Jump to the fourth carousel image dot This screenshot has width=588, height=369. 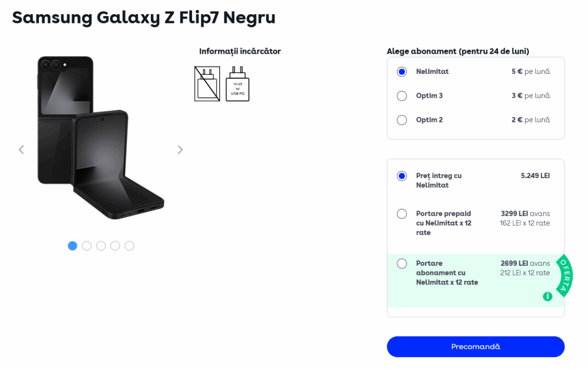115,246
